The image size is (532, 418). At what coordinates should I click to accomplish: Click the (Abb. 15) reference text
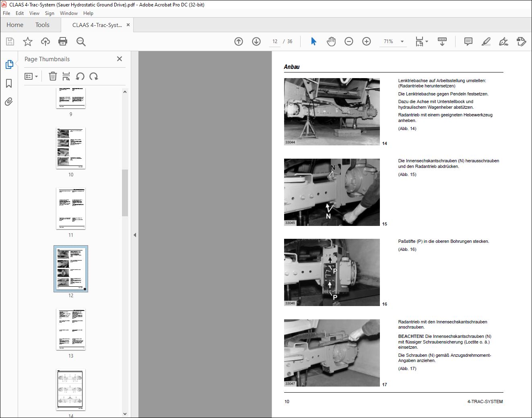point(407,174)
